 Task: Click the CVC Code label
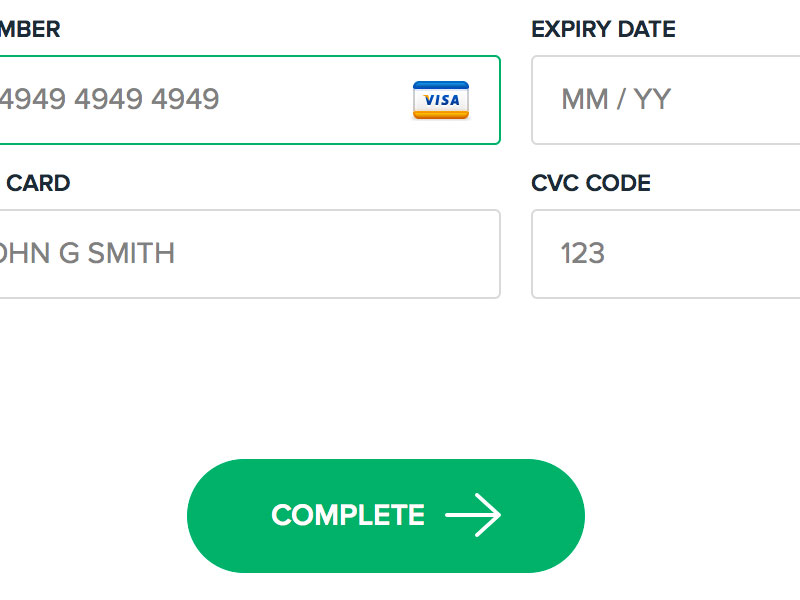(x=591, y=183)
